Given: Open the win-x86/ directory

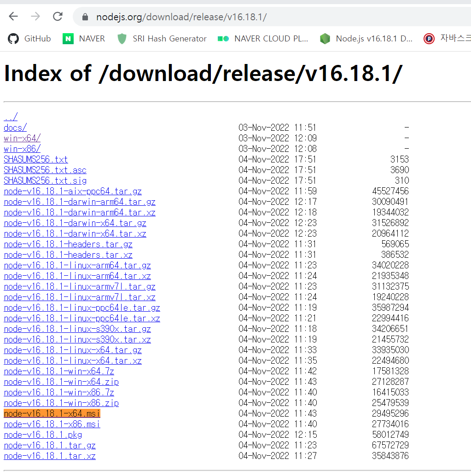Looking at the screenshot, I should coord(22,149).
